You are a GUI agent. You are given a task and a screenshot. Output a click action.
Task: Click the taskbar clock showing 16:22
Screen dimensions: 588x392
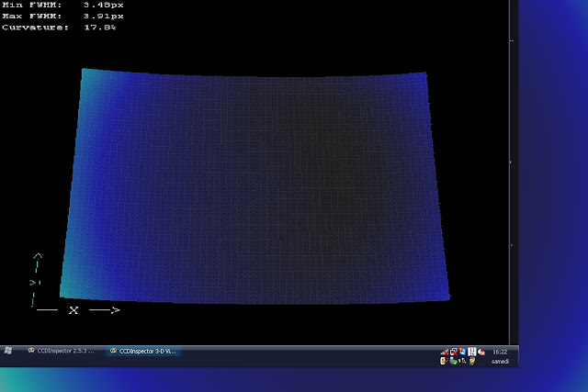click(x=500, y=352)
